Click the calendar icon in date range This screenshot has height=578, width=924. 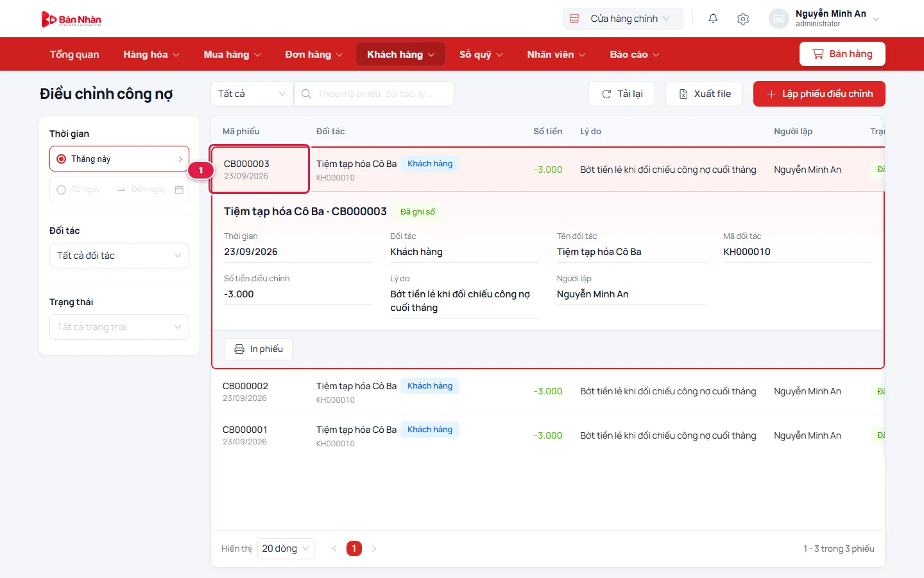[x=179, y=189]
